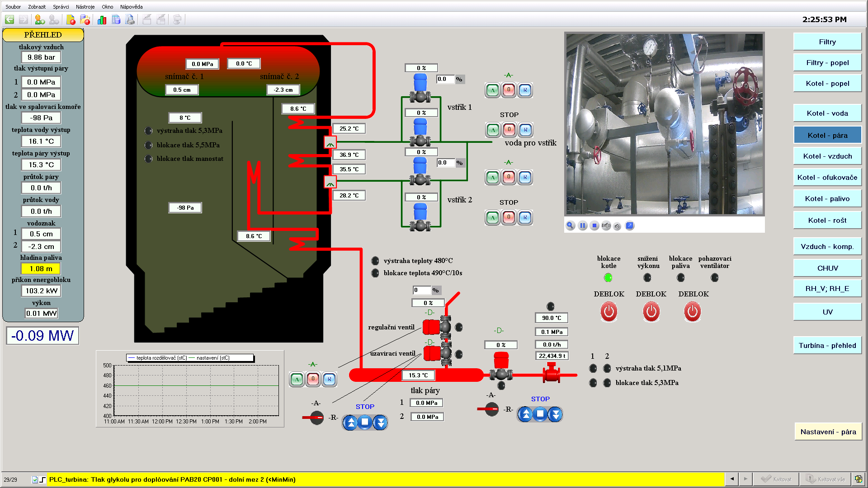
Task: Open the bar chart trends icon
Action: [x=102, y=19]
